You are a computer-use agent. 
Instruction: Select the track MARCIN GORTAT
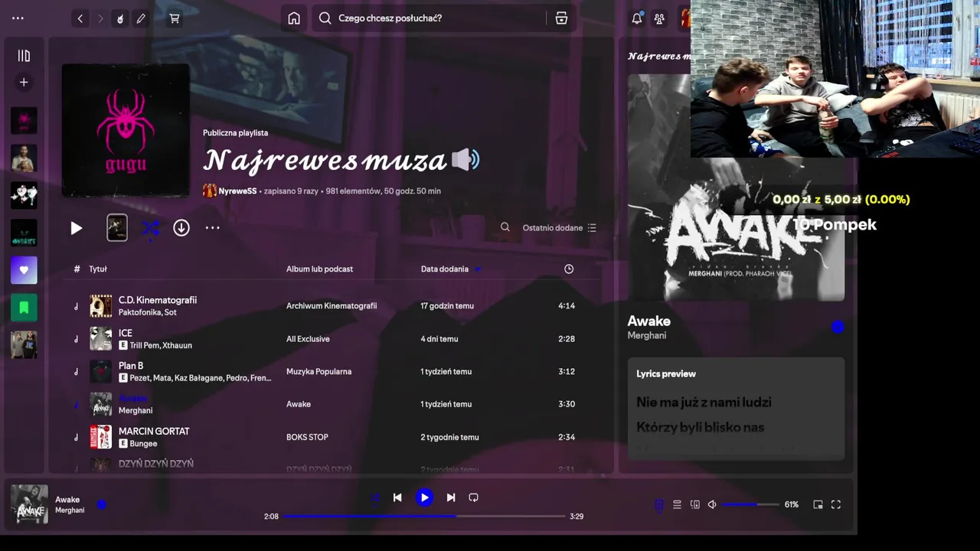154,432
